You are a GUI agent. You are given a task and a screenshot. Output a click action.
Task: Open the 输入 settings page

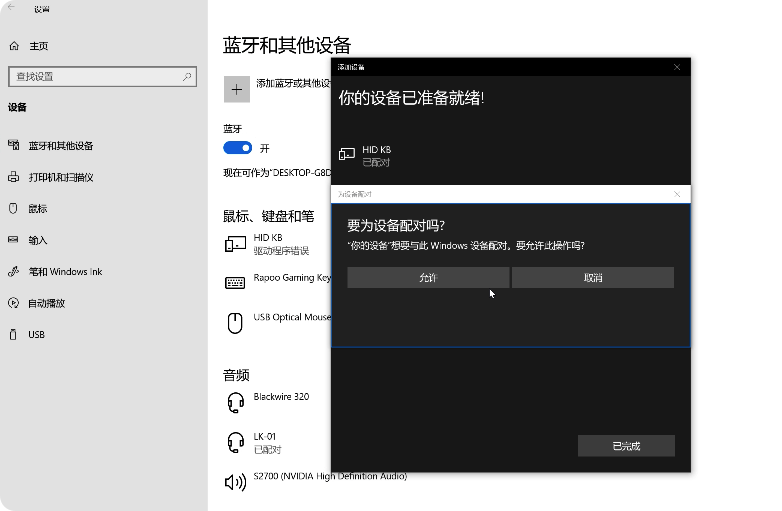[x=37, y=240]
